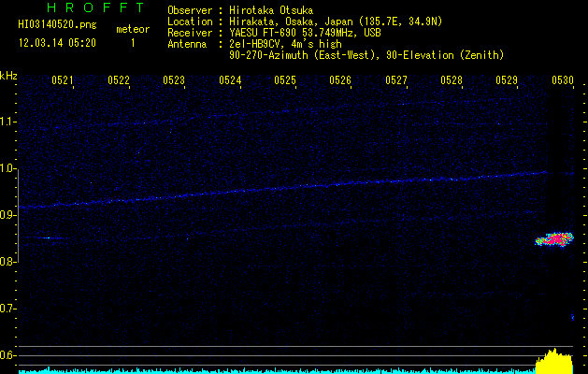Screen dimensions: 588x374
Task: Click the meteor count label
Action: click(x=133, y=29)
